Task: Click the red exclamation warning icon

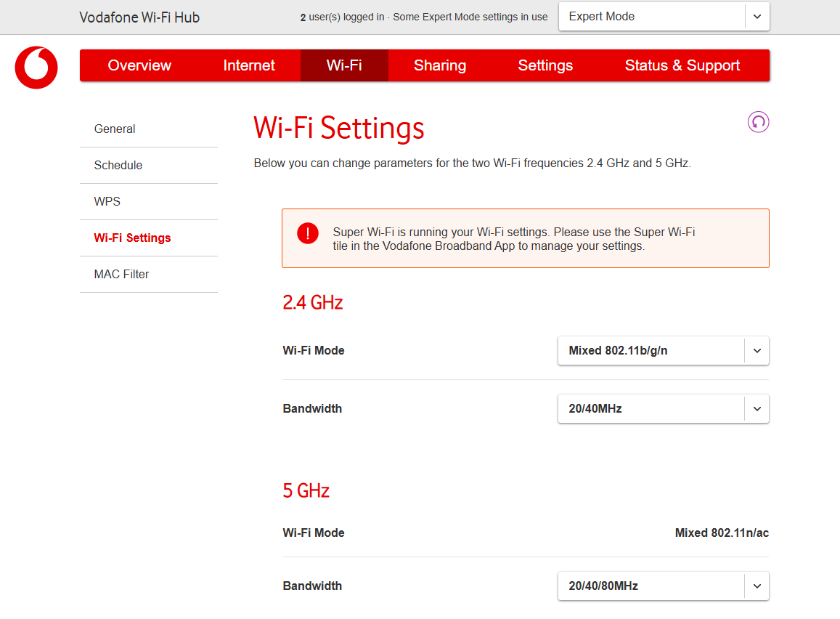Action: [308, 233]
